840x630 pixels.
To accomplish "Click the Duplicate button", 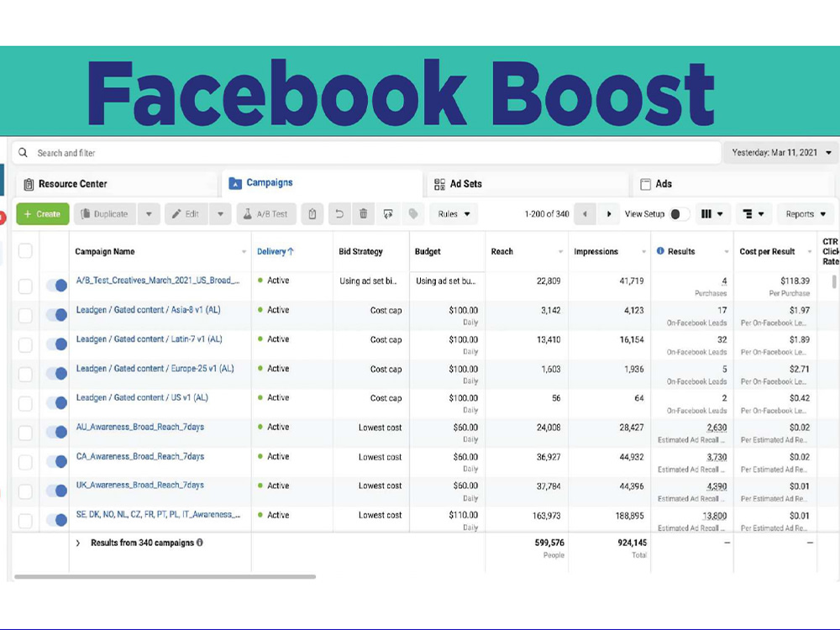I will tap(105, 213).
